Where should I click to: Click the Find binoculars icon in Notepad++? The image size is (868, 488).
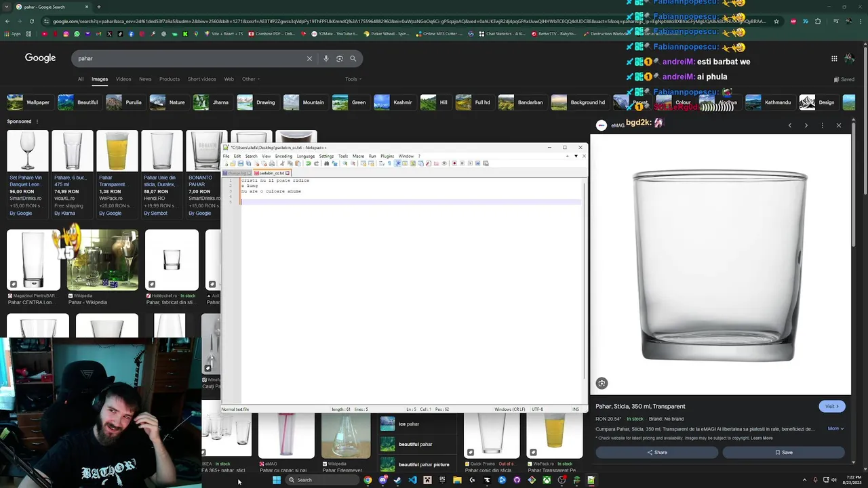coord(326,163)
